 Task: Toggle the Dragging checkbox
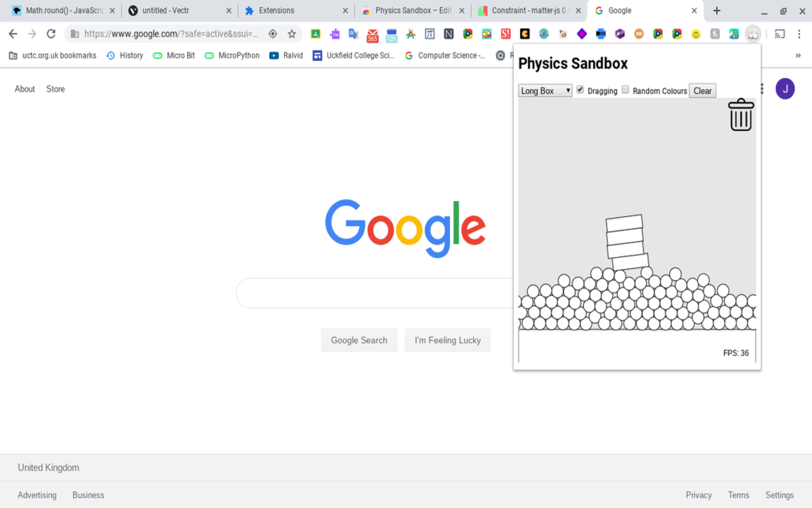tap(580, 90)
